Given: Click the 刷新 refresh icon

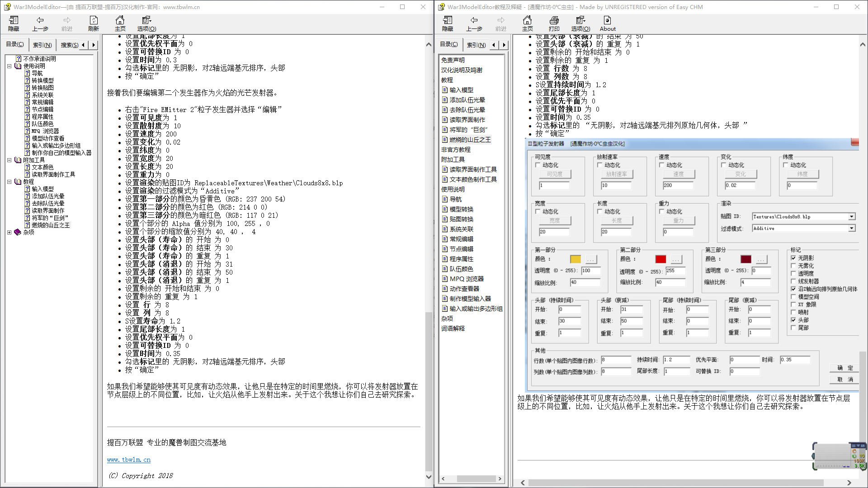Looking at the screenshot, I should point(94,23).
